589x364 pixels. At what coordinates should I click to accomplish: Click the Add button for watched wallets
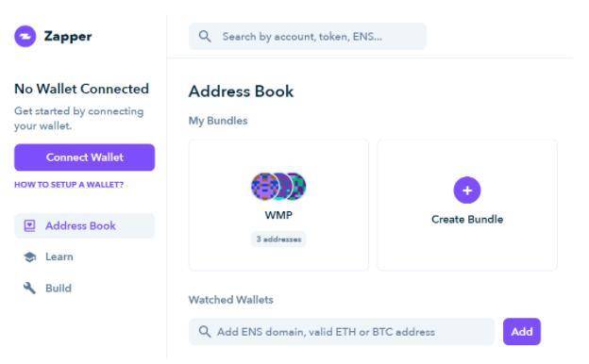(522, 332)
